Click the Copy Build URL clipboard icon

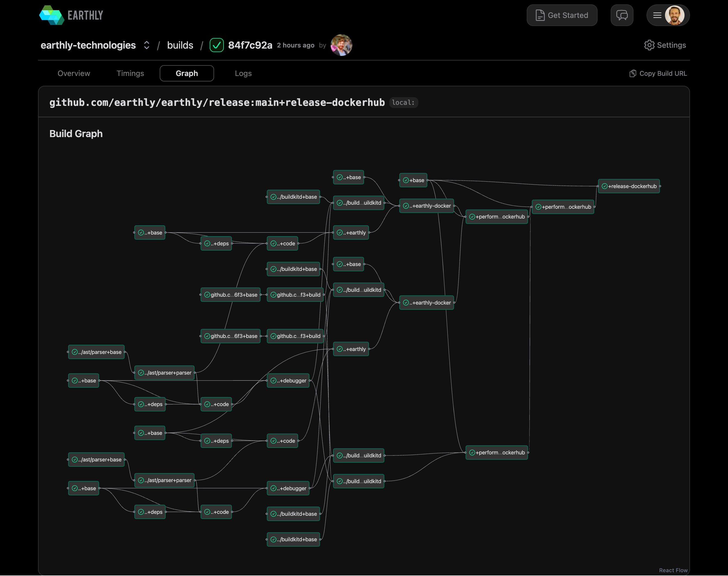632,74
